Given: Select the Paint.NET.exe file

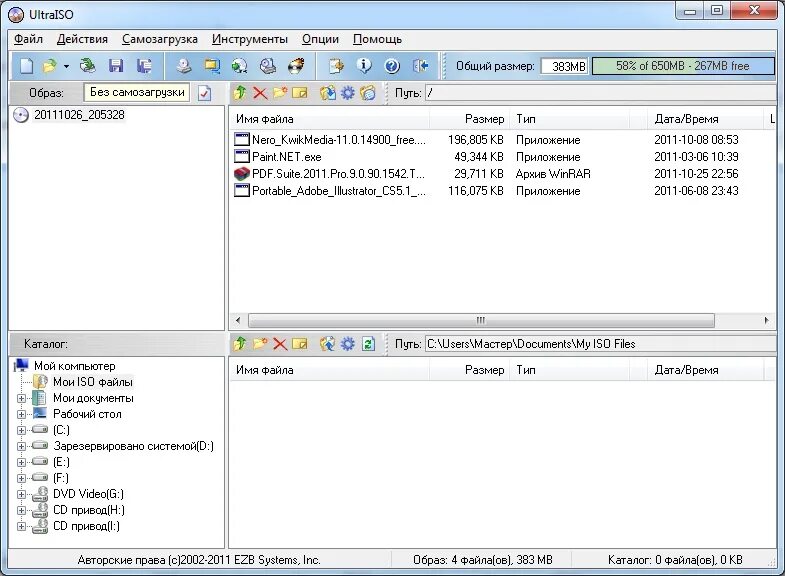Looking at the screenshot, I should (286, 157).
